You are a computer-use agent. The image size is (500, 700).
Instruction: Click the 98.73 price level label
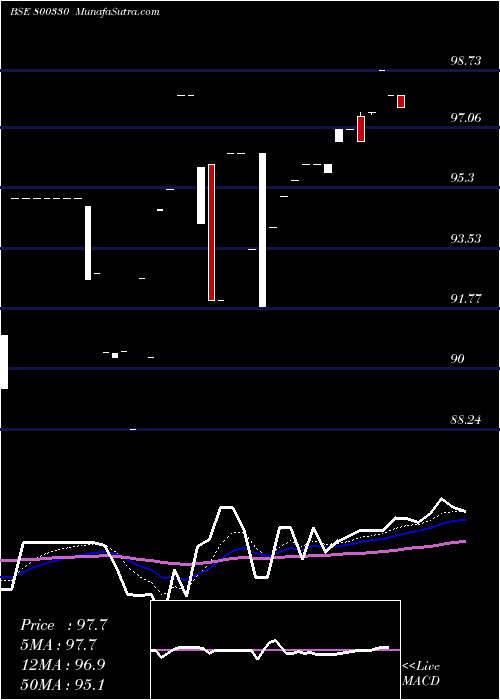click(466, 61)
